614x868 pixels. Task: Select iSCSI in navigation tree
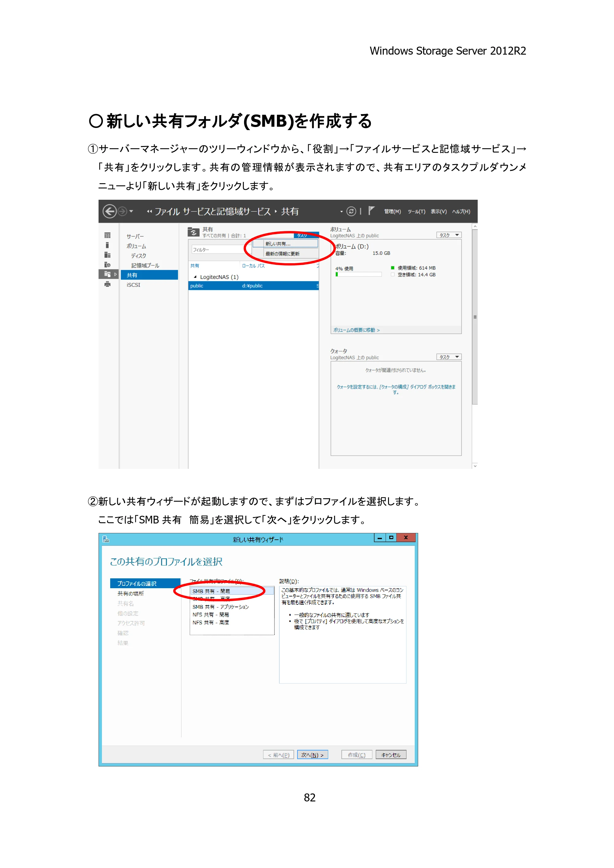click(133, 285)
